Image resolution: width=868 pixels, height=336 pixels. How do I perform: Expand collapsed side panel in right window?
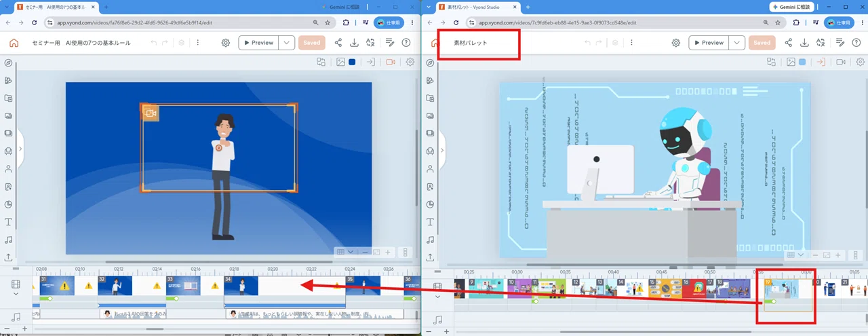(x=442, y=150)
